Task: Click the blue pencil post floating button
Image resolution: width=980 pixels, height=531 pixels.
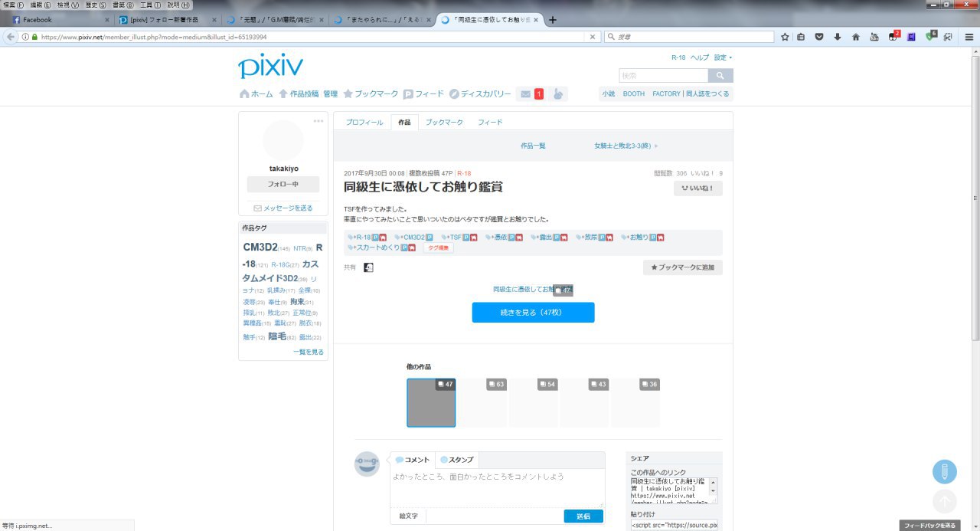Action: tap(944, 471)
